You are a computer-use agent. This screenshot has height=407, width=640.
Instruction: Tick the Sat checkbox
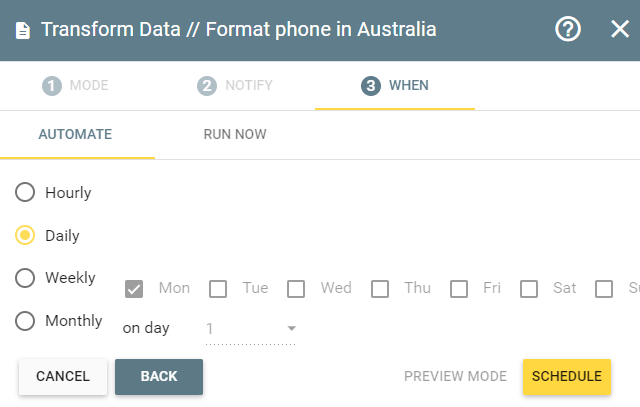tap(529, 289)
